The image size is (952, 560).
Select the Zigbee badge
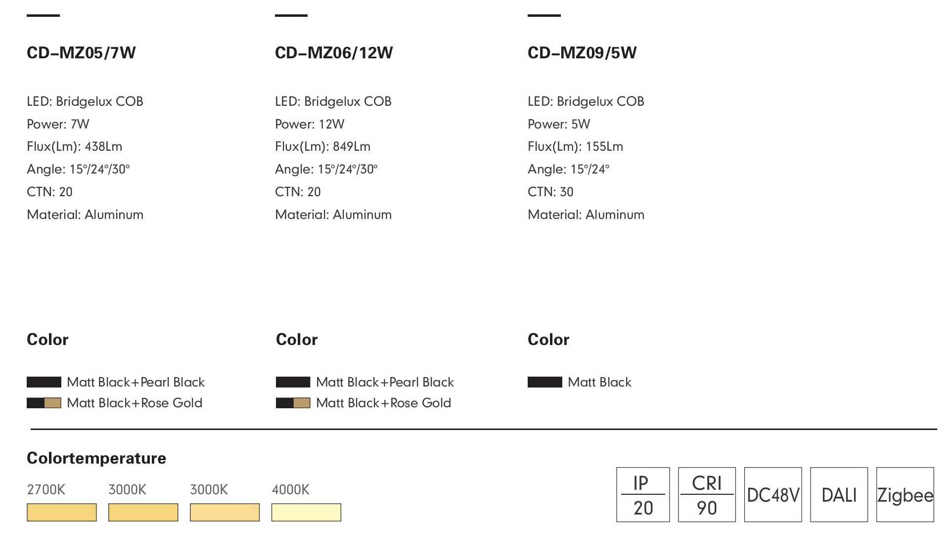[x=905, y=495]
